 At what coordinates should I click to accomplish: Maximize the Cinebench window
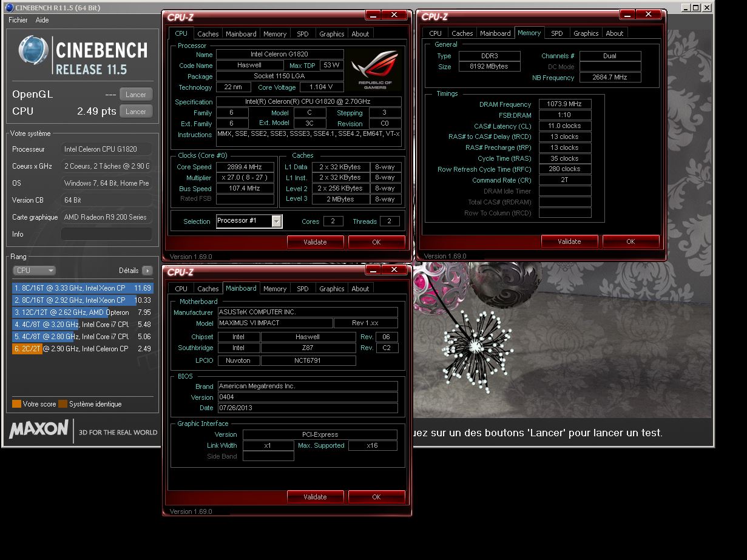pyautogui.click(x=695, y=8)
